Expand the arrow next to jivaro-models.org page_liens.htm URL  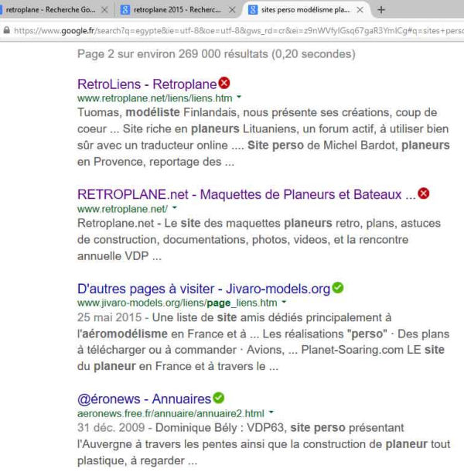(284, 302)
